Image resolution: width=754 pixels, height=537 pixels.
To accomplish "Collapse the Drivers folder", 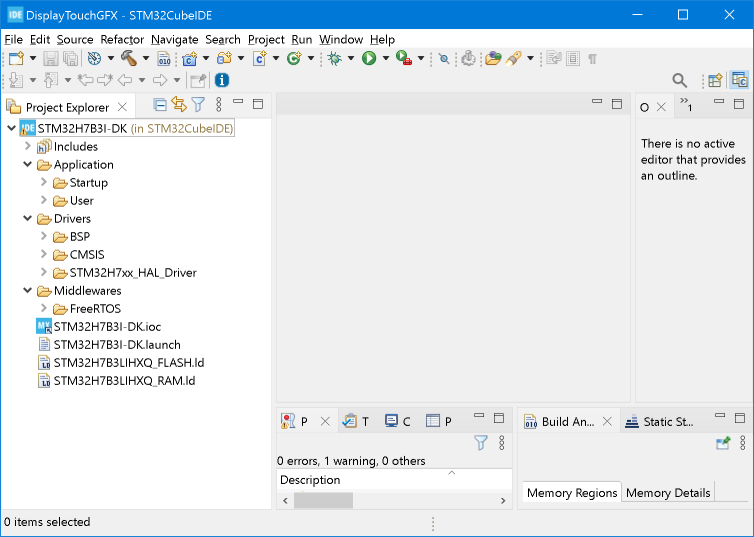I will [28, 218].
